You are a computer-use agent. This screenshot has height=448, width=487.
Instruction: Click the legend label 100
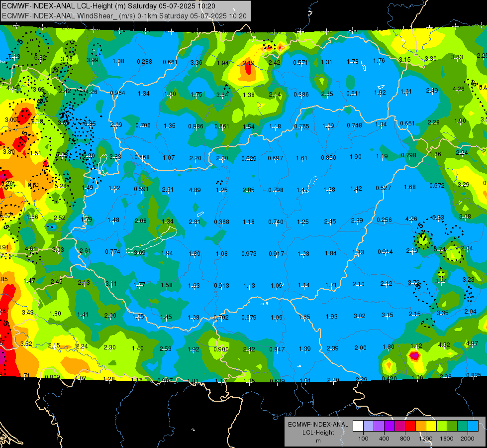pyautogui.click(x=363, y=439)
